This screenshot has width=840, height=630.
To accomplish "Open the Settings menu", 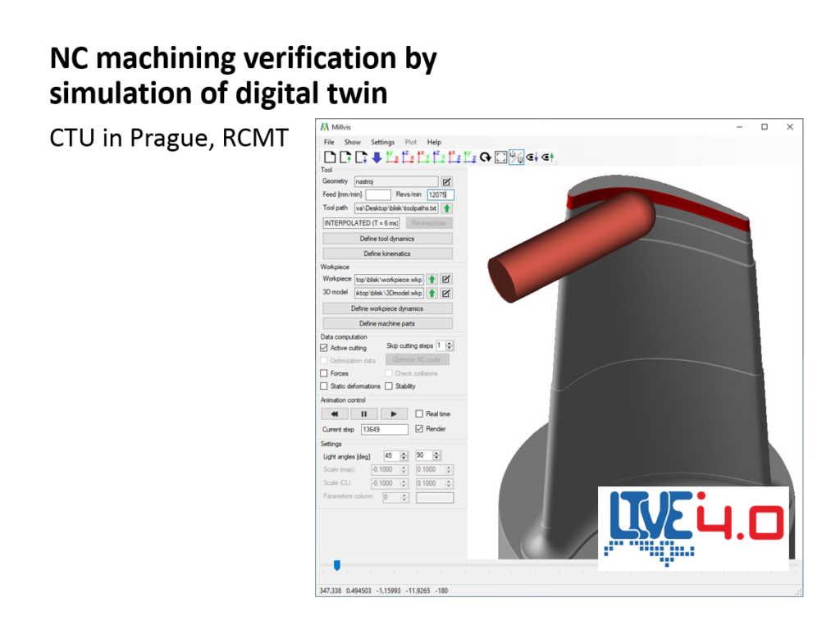I will (x=382, y=142).
